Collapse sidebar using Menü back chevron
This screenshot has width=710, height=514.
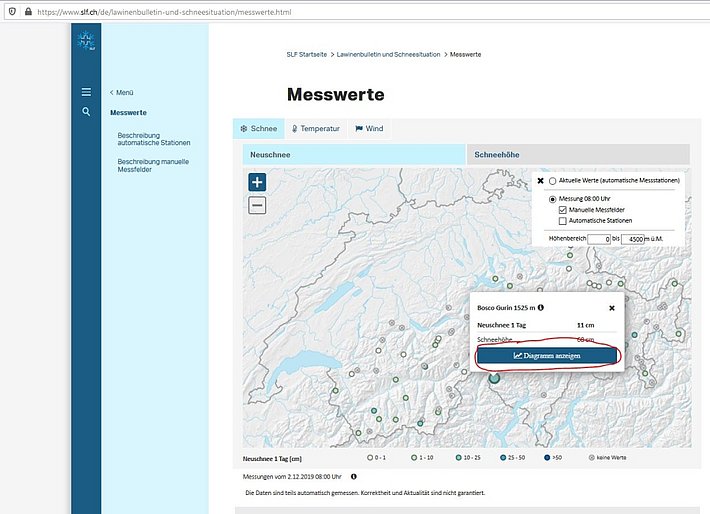click(x=112, y=92)
